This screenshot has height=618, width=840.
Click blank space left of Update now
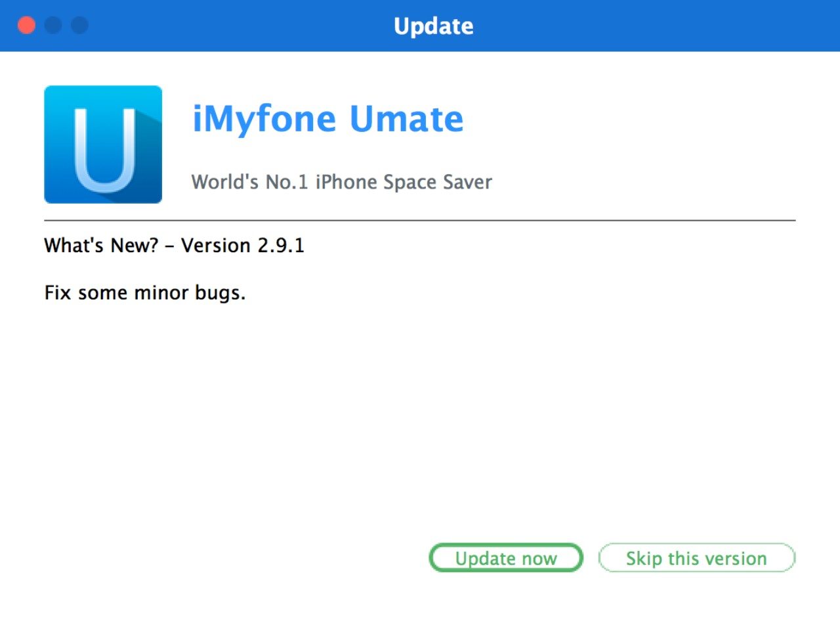pos(230,558)
